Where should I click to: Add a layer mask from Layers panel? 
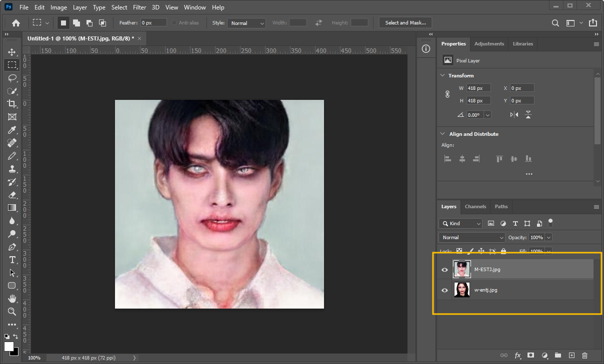(x=530, y=355)
